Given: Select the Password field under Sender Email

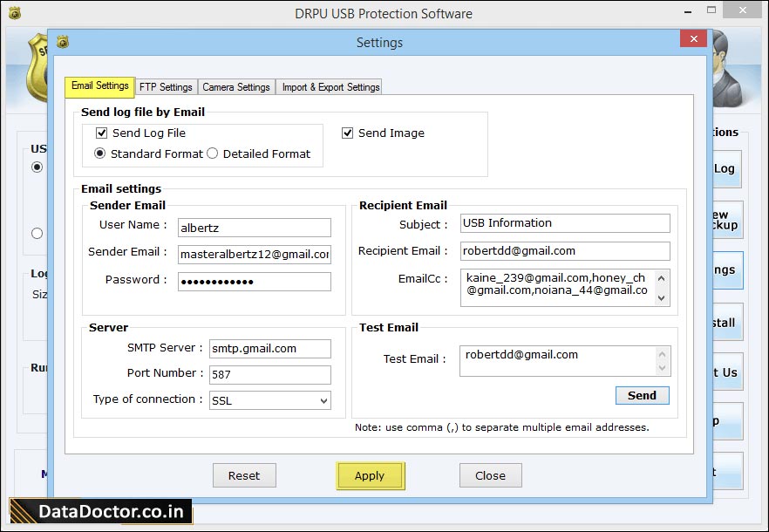Looking at the screenshot, I should click(x=254, y=282).
